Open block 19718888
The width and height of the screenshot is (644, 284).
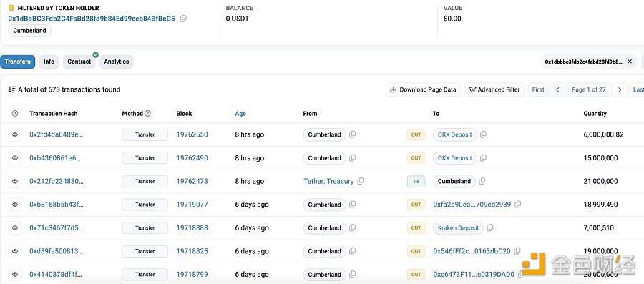pyautogui.click(x=192, y=227)
